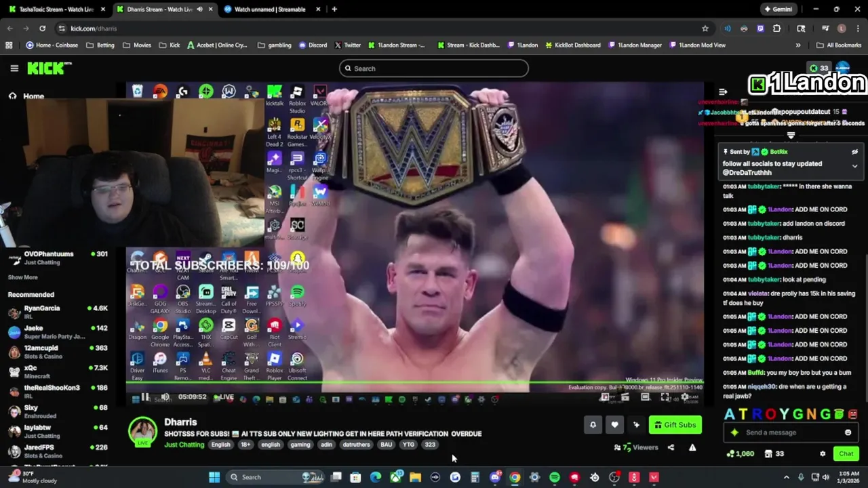Open Extensions puzzle icon in Chrome
The height and width of the screenshot is (488, 868).
tap(777, 28)
